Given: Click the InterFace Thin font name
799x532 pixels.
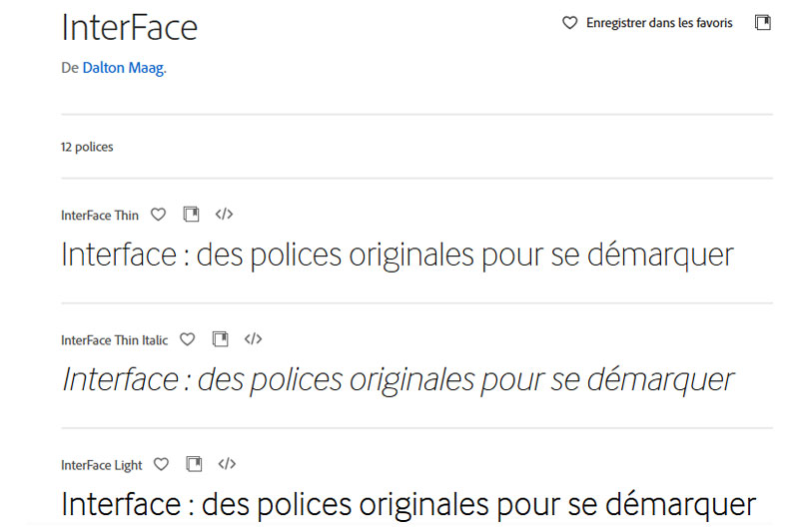Looking at the screenshot, I should (x=100, y=216).
